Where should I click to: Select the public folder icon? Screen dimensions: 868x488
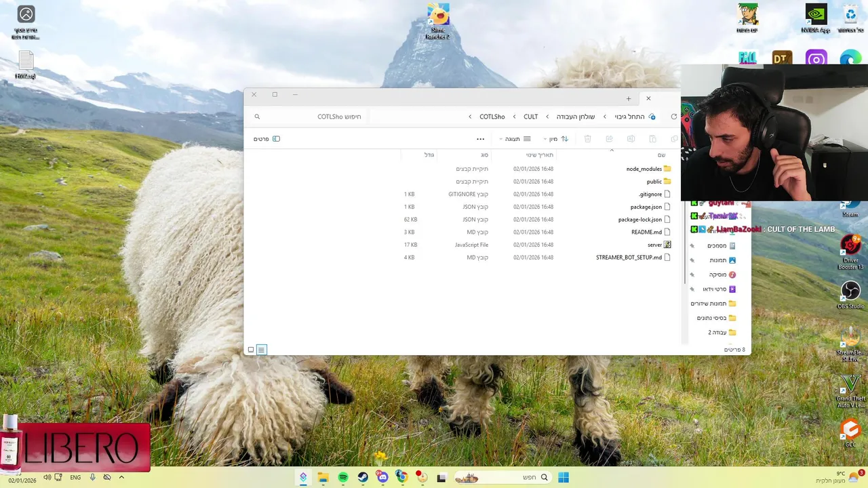tap(667, 182)
